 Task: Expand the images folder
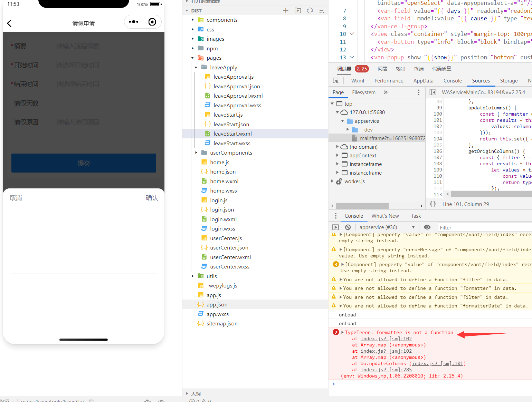193,39
